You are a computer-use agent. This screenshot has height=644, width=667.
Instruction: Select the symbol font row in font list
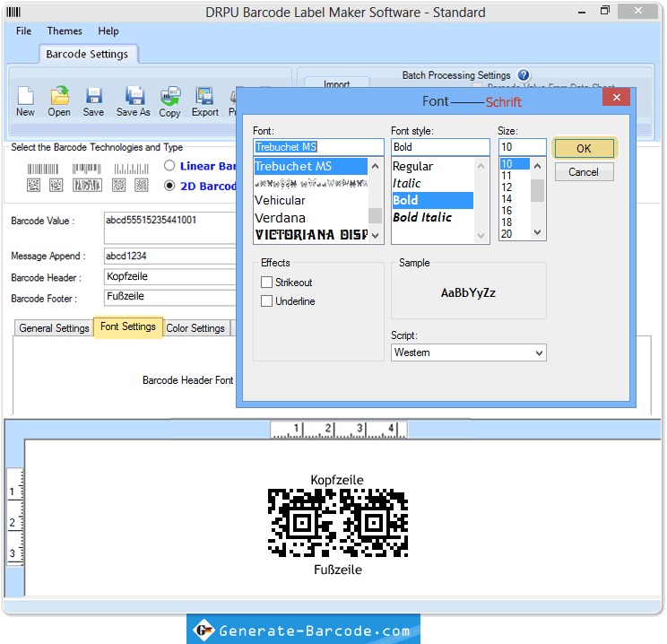point(311,184)
